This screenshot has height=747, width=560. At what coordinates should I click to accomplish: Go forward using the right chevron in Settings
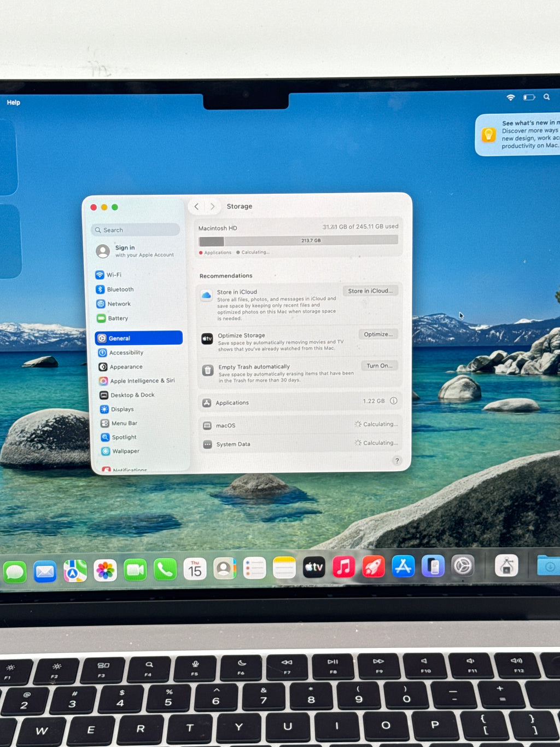(212, 206)
